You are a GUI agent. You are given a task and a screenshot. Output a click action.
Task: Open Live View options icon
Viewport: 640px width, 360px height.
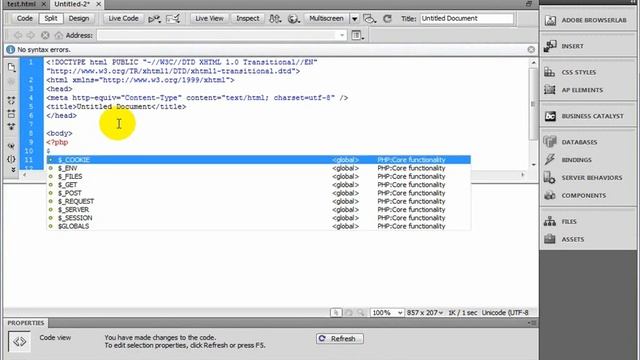click(x=358, y=36)
